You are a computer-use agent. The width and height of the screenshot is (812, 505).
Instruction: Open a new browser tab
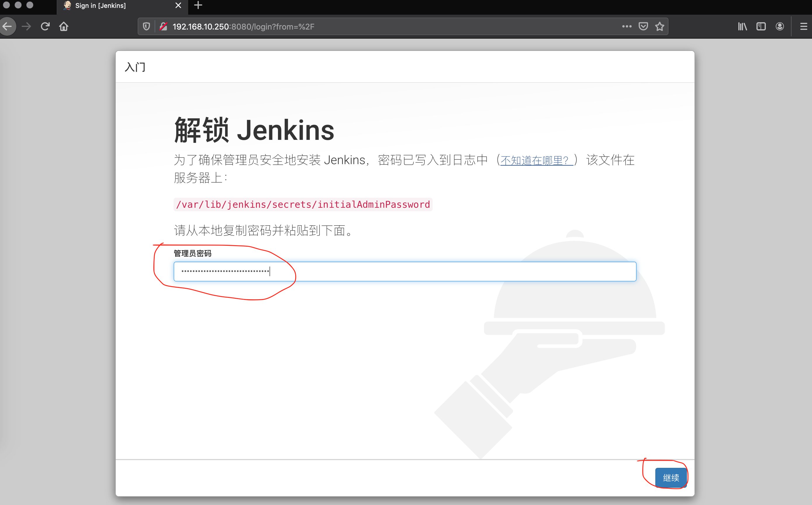198,5
